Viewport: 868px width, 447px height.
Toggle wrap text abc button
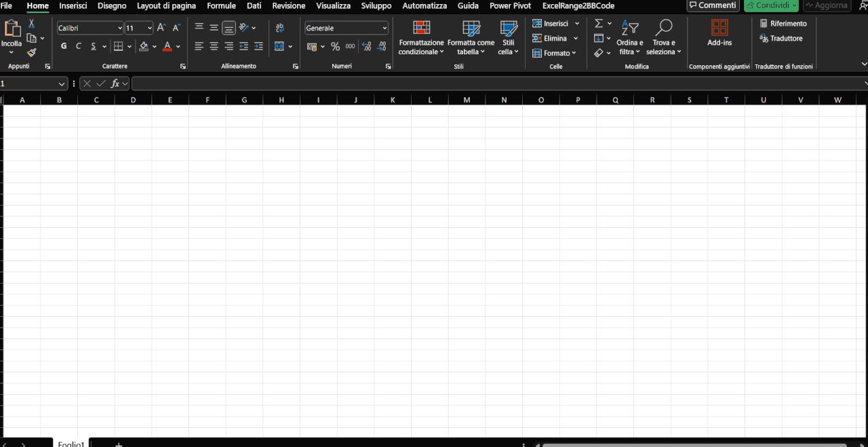[x=279, y=28]
